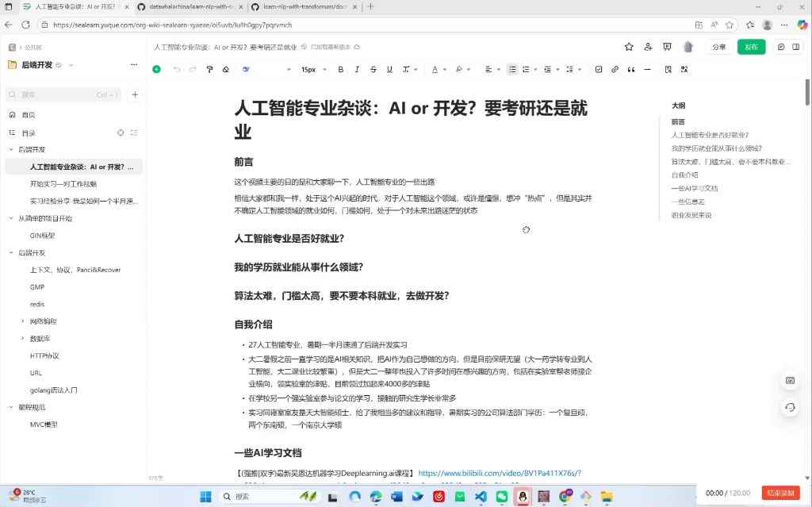Screen dimensions: 812x507
Task: Collapse the 编程规范 group
Action: (11, 407)
